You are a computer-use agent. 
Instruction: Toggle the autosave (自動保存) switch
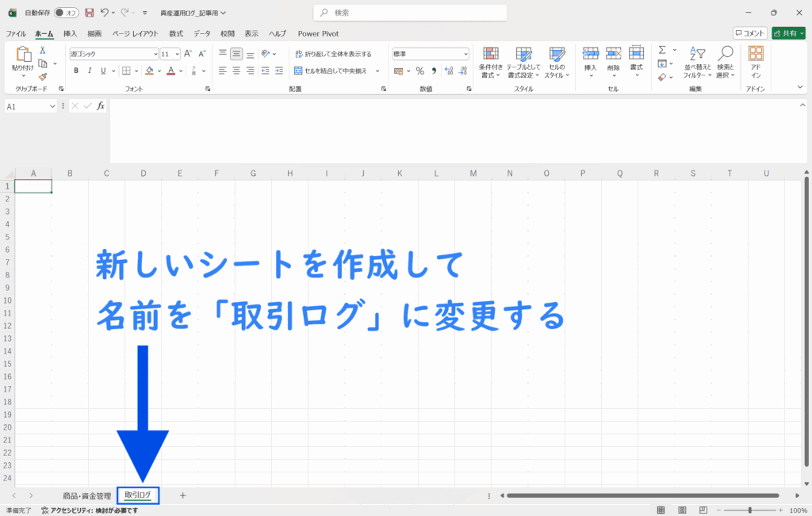point(67,13)
